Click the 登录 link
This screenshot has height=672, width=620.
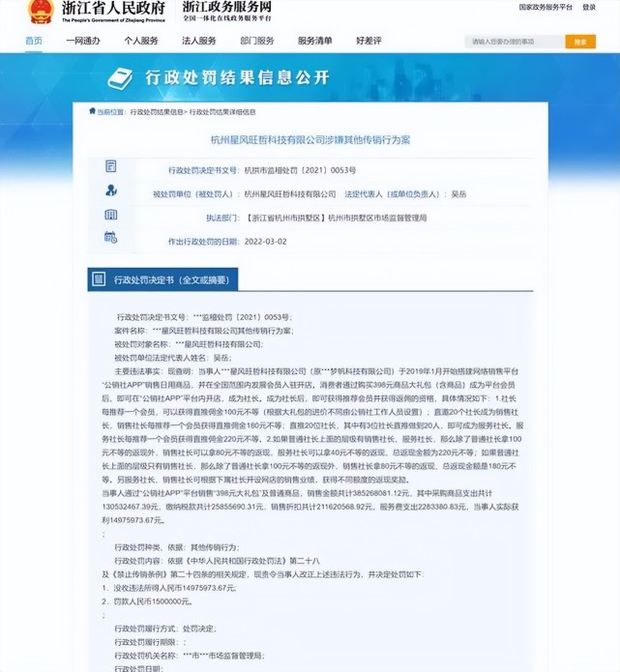point(589,8)
